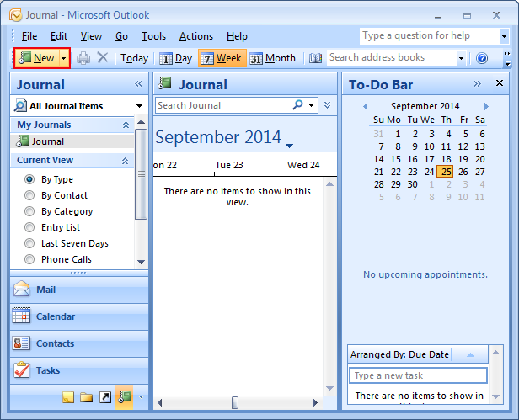Click the Journal icon in bottom bar
This screenshot has height=420, width=519.
(124, 396)
